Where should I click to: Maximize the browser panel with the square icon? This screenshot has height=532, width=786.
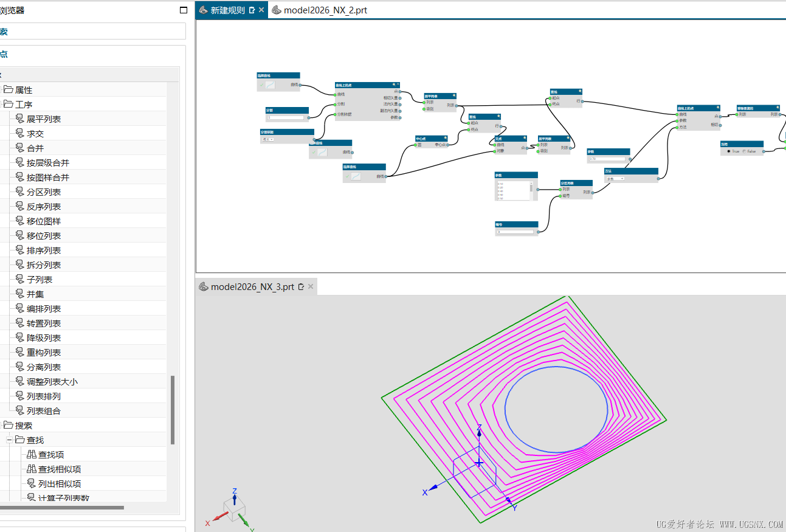click(184, 10)
